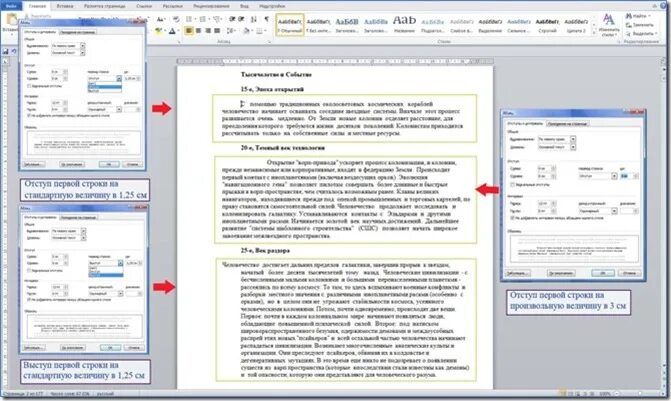Click the heading '25-е, Век раздора'
This screenshot has height=401, width=671.
tap(265, 250)
